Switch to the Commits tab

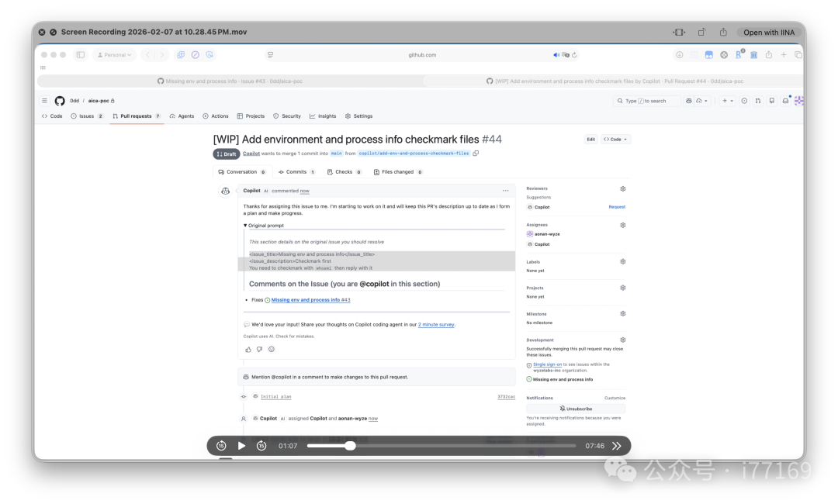(x=296, y=172)
